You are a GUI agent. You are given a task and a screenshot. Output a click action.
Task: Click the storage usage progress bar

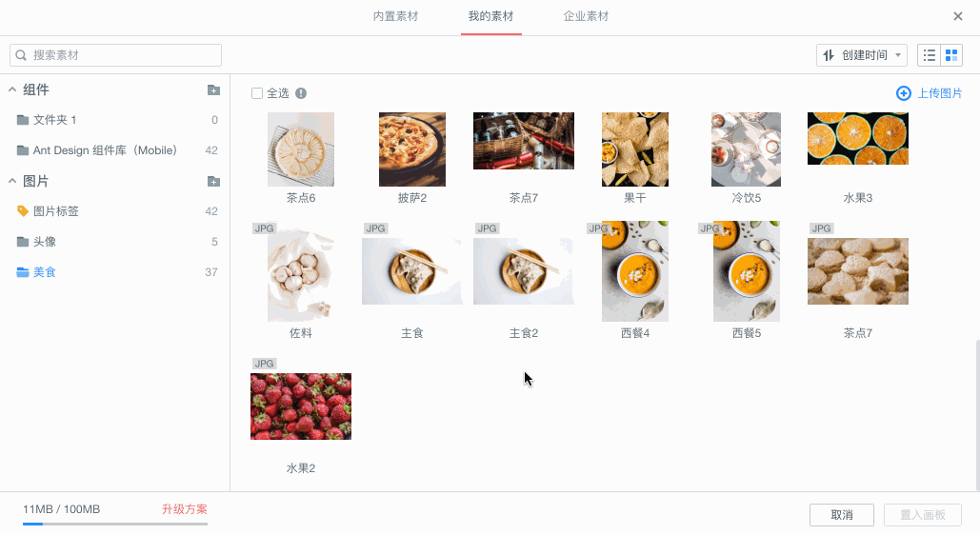pyautogui.click(x=115, y=524)
